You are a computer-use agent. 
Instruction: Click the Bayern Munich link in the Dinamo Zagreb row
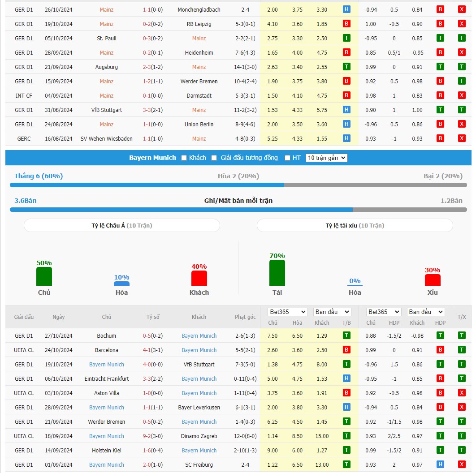pyautogui.click(x=107, y=436)
